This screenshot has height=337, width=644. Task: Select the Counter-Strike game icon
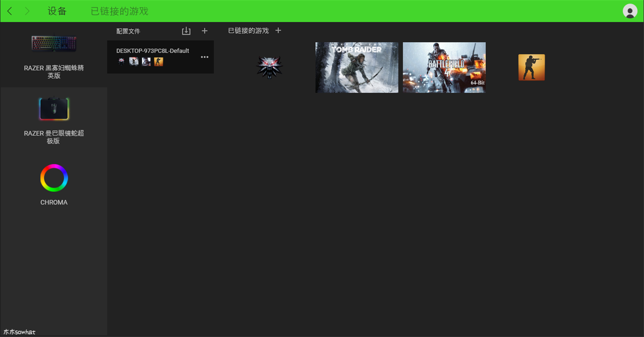coord(532,67)
